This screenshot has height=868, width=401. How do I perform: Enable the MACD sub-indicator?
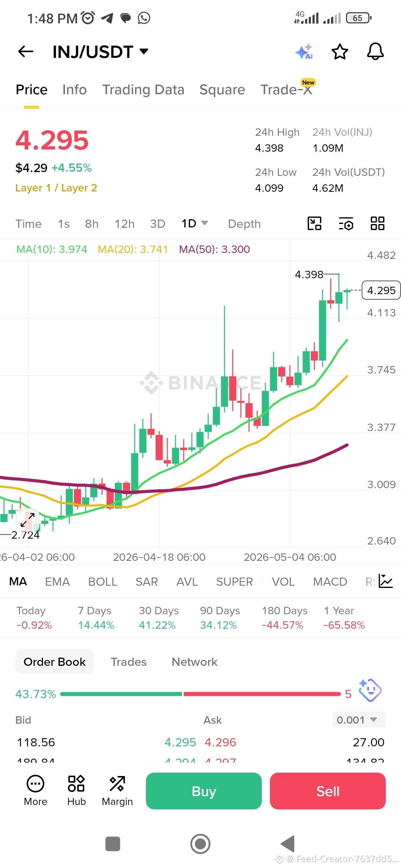click(330, 581)
